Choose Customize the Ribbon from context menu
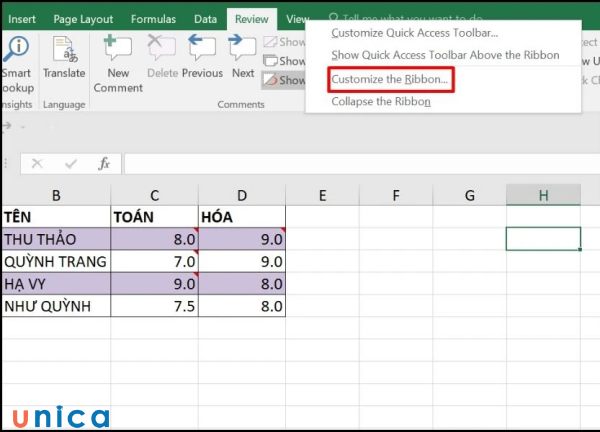 tap(390, 78)
